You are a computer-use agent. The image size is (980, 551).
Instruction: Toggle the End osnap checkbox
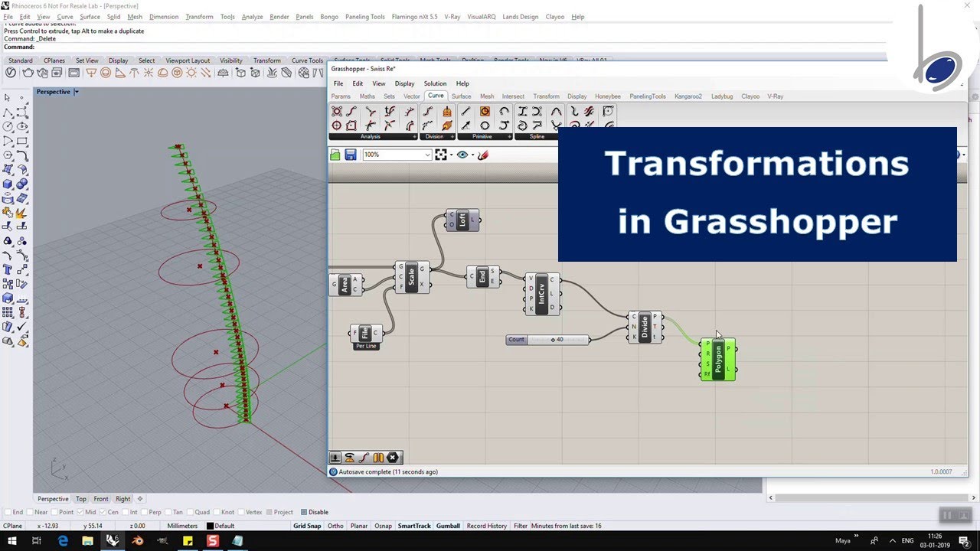(x=8, y=512)
